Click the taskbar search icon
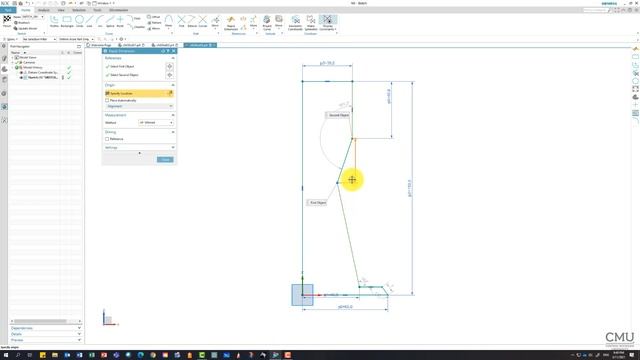The image size is (640, 360). (18, 355)
